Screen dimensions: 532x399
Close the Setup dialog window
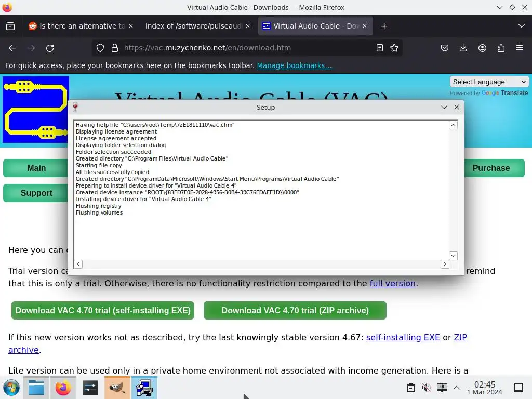[457, 107]
